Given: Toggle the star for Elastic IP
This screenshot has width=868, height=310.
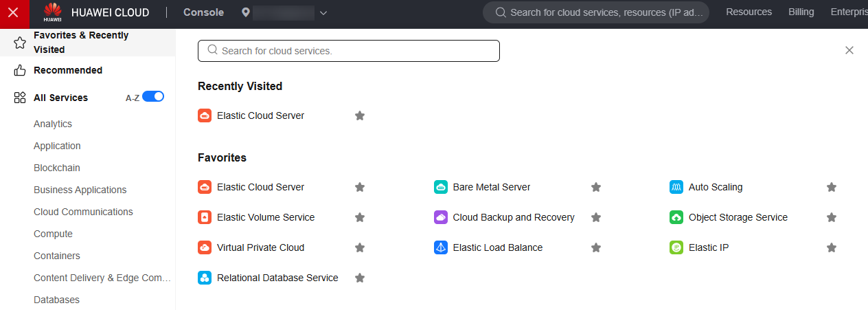Looking at the screenshot, I should point(832,247).
